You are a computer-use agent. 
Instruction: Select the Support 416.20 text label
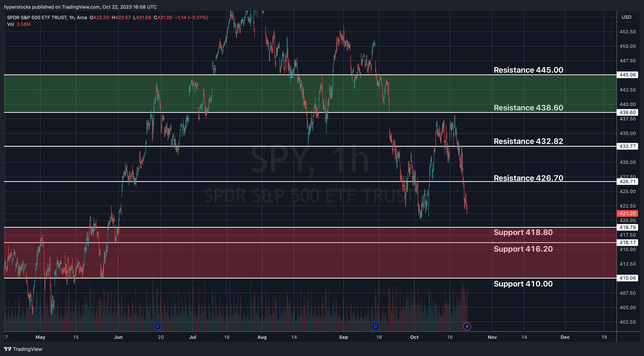point(523,249)
